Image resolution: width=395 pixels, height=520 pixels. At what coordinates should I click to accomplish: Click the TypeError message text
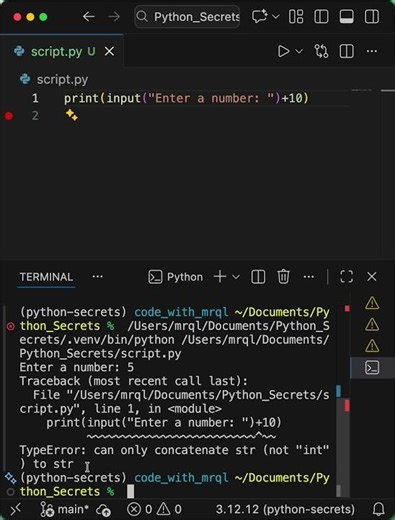(x=174, y=457)
